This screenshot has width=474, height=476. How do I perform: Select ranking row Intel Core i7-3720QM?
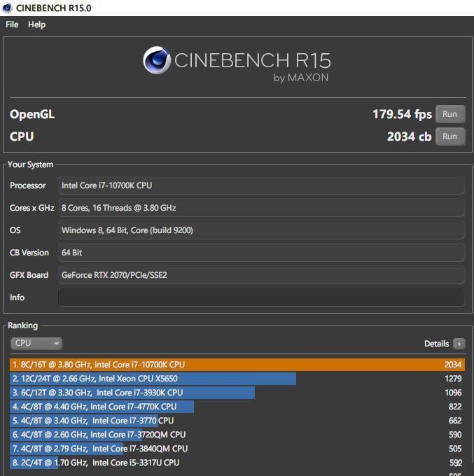(x=237, y=435)
